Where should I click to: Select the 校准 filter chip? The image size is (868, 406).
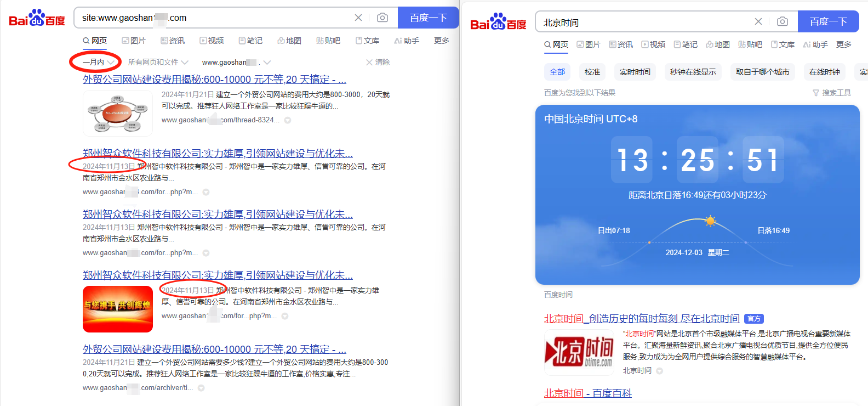point(592,72)
